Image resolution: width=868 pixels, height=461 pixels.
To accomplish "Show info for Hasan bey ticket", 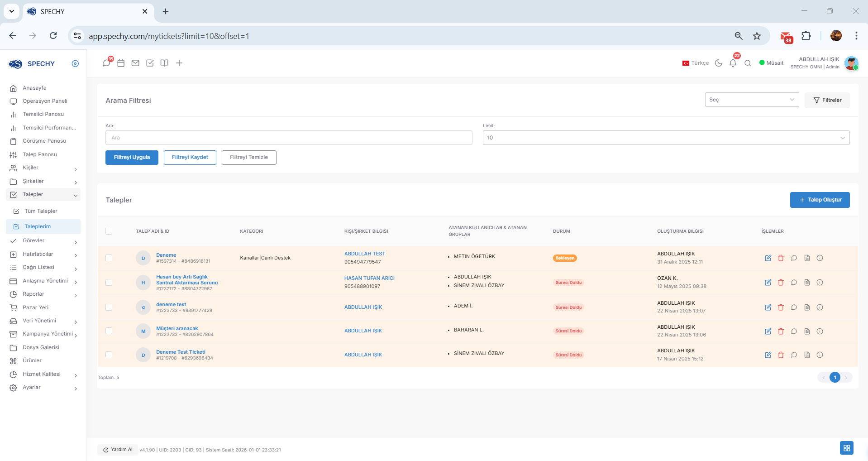I will coord(820,283).
